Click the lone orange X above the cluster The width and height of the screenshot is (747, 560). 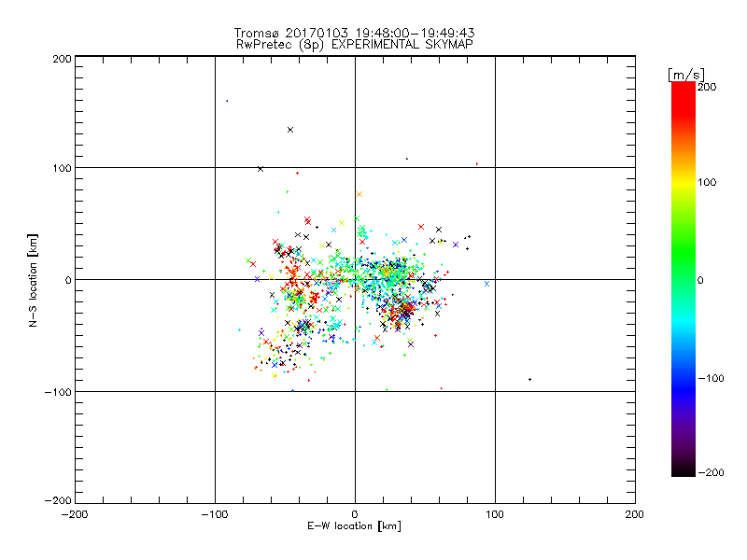359,194
